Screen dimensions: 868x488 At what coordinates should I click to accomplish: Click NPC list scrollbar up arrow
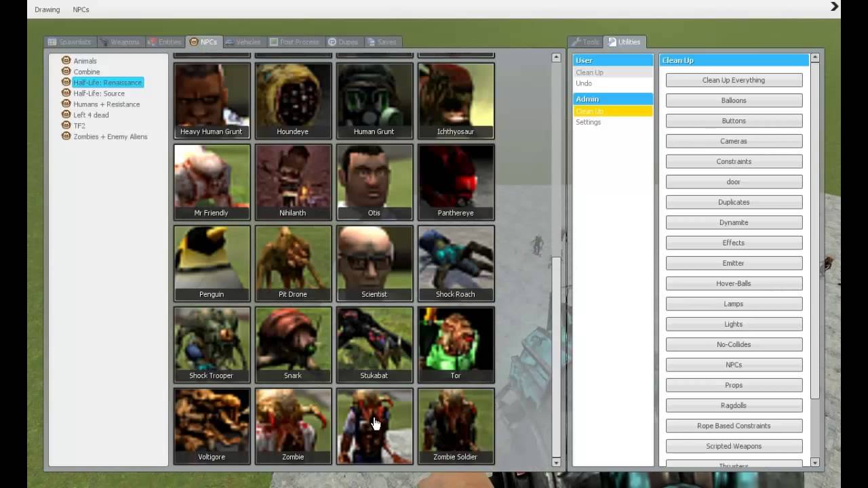click(x=557, y=58)
